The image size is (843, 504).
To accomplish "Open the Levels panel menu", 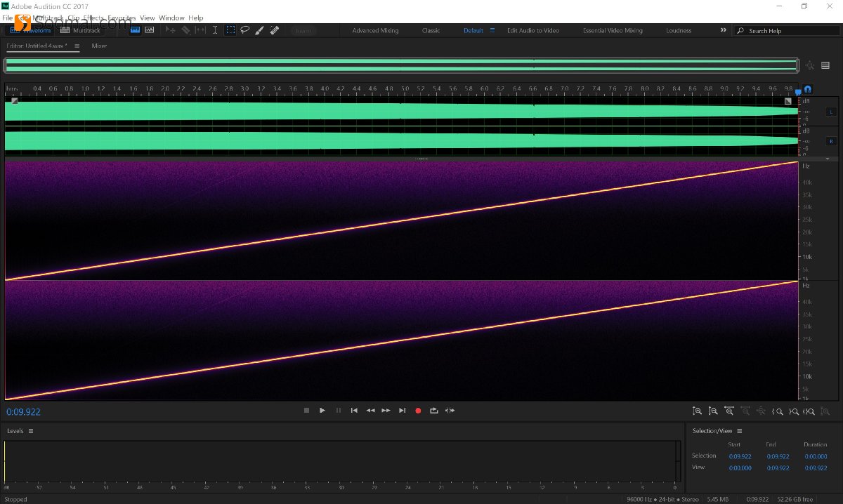I will tap(31, 431).
